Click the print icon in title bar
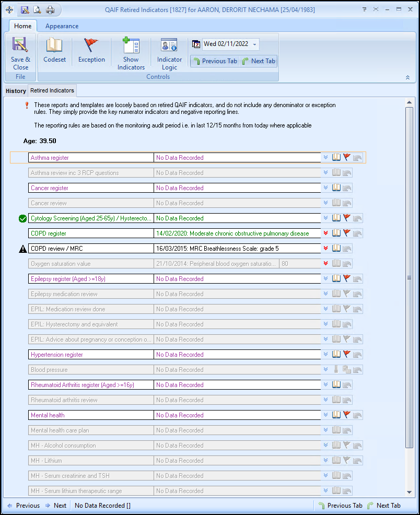 click(50, 9)
